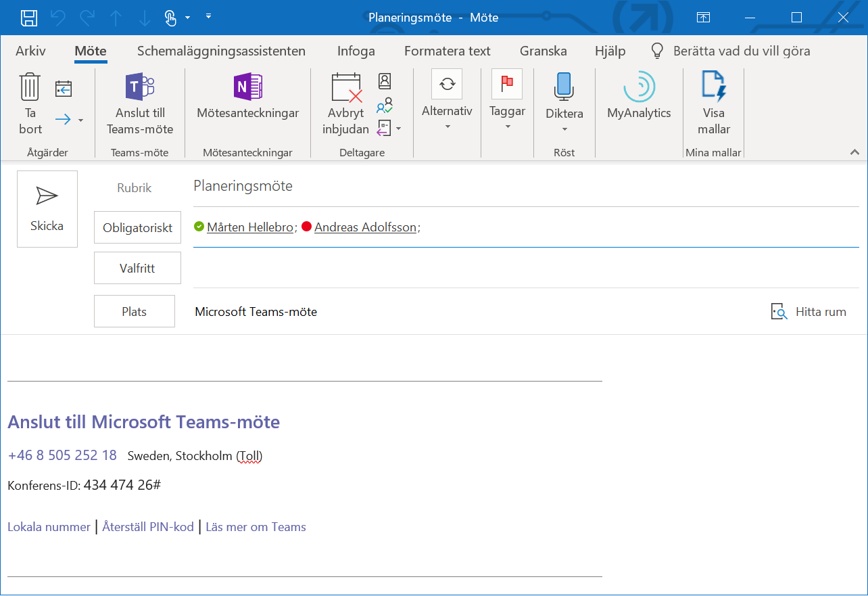Viewport: 868px width, 596px height.
Task: Click the check names people icon
Action: tap(385, 105)
